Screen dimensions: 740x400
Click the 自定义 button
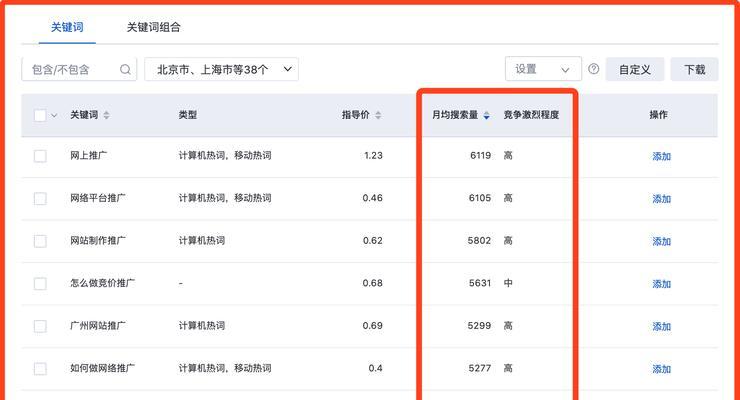pos(635,69)
